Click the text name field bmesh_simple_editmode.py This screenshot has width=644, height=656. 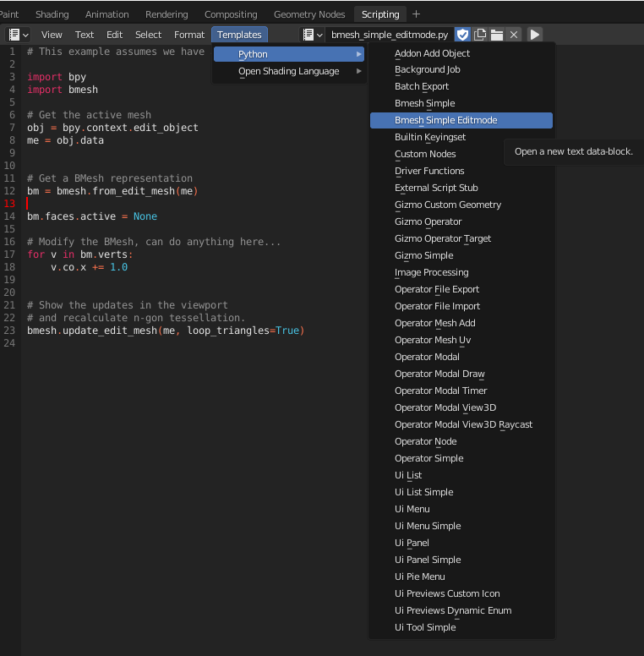pos(389,35)
